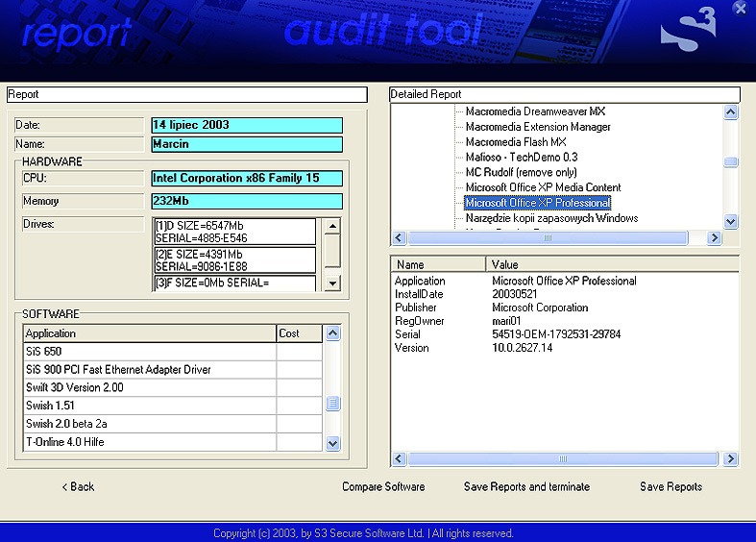756x542 pixels.
Task: Click the Cost column header
Action: [299, 333]
